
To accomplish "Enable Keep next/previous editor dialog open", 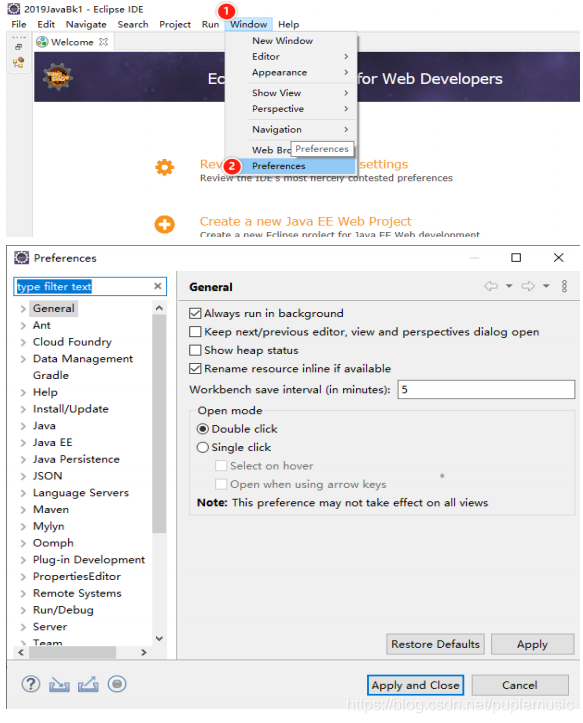I will [195, 332].
